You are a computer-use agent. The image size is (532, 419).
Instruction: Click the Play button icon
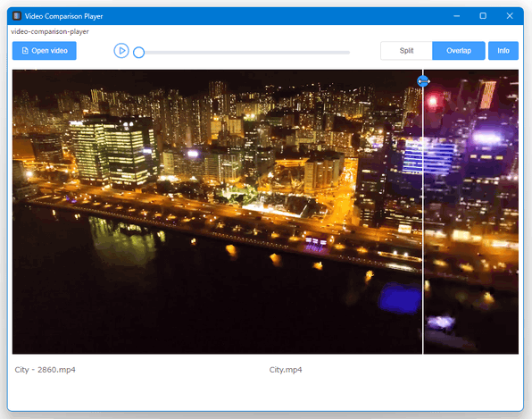pos(121,51)
